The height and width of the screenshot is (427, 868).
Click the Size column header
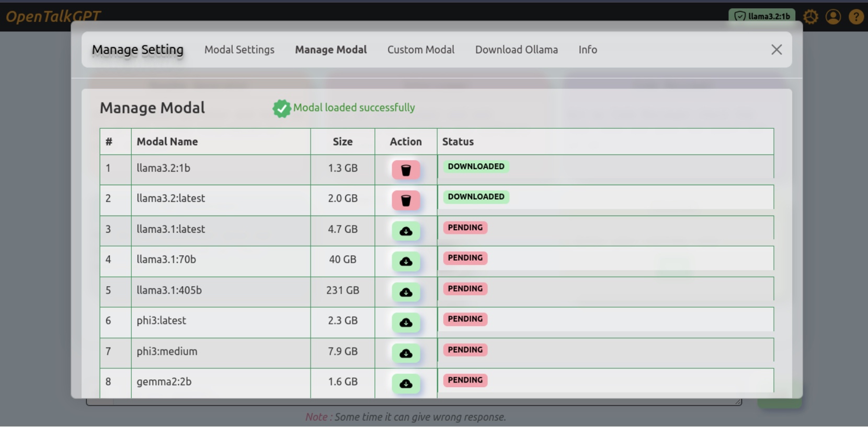tap(342, 141)
